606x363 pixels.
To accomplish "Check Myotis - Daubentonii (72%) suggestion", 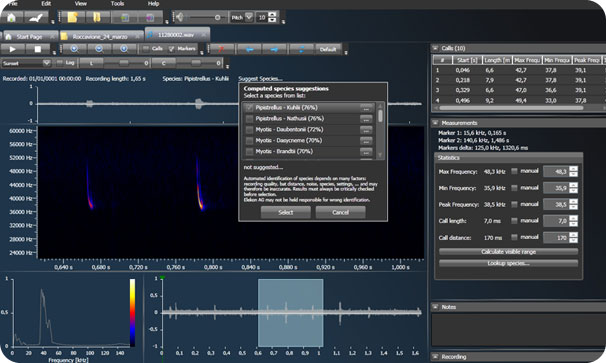I will point(250,130).
